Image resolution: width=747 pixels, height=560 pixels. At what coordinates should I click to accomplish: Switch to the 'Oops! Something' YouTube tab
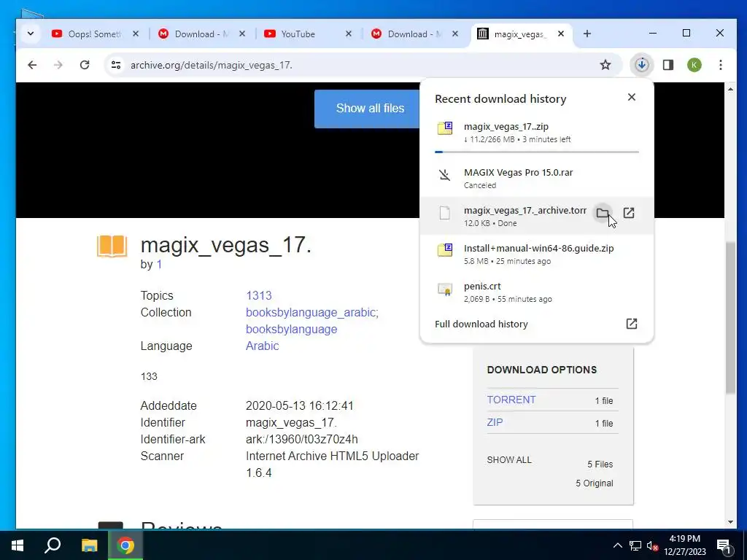coord(95,34)
